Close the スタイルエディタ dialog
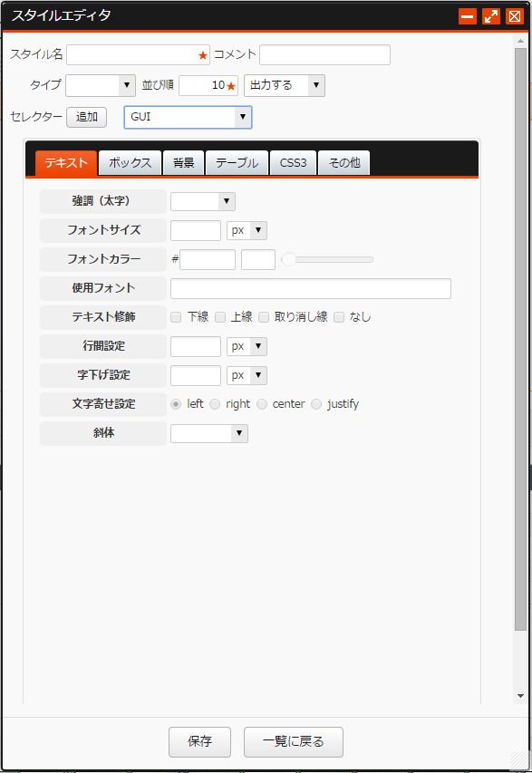The height and width of the screenshot is (773, 532). pyautogui.click(x=515, y=16)
